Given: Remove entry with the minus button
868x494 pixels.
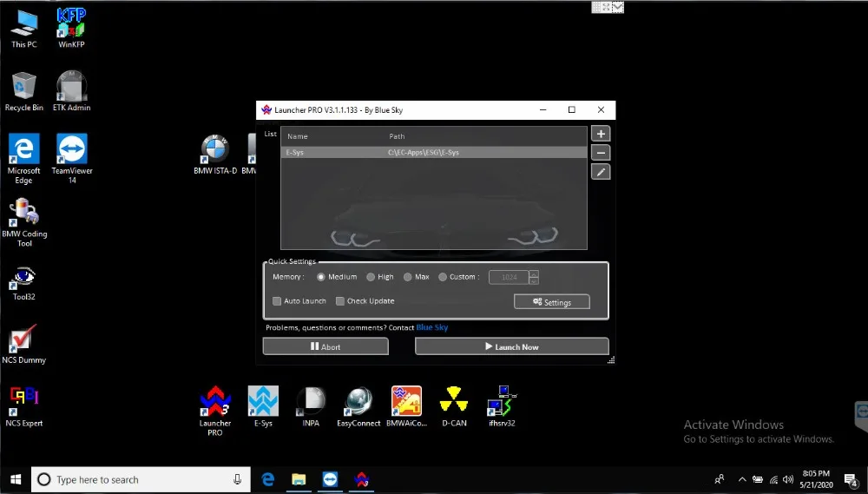Looking at the screenshot, I should click(x=601, y=153).
